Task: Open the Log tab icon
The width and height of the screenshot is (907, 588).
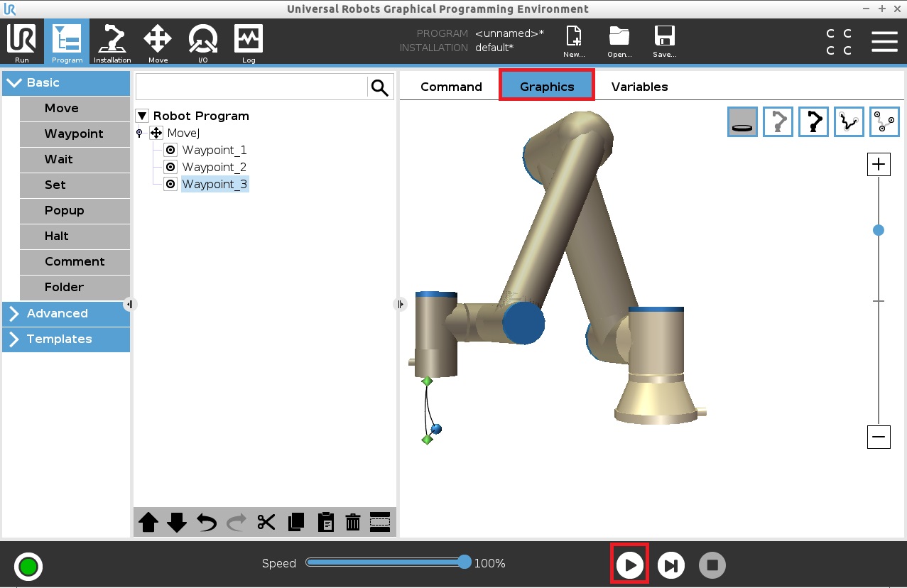Action: point(249,43)
